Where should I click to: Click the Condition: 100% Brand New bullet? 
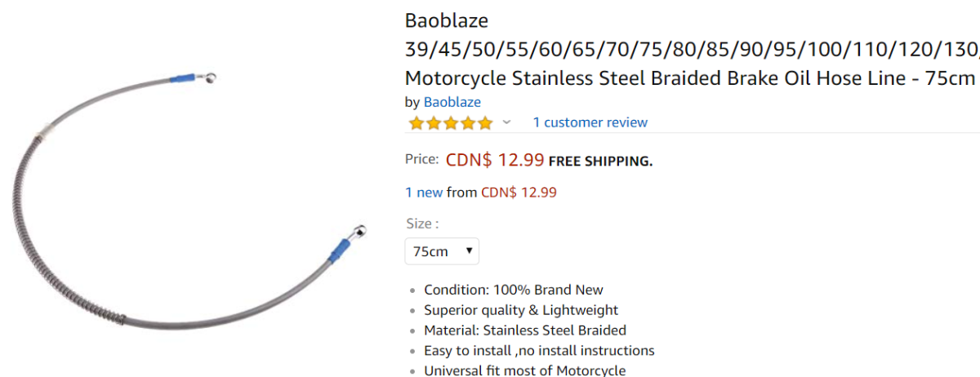513,290
